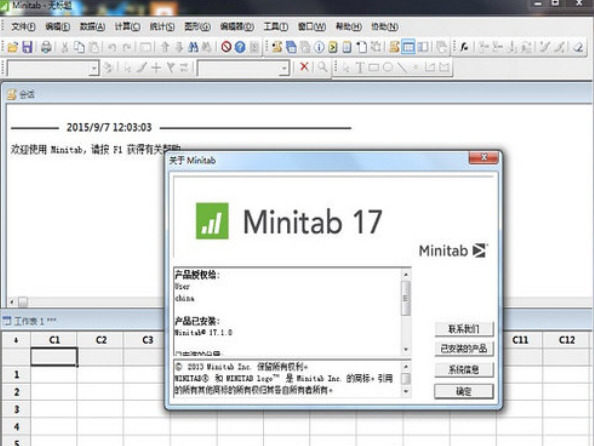This screenshot has height=446, width=594.
Task: Assign a formula with the fx icon
Action: coord(464,47)
